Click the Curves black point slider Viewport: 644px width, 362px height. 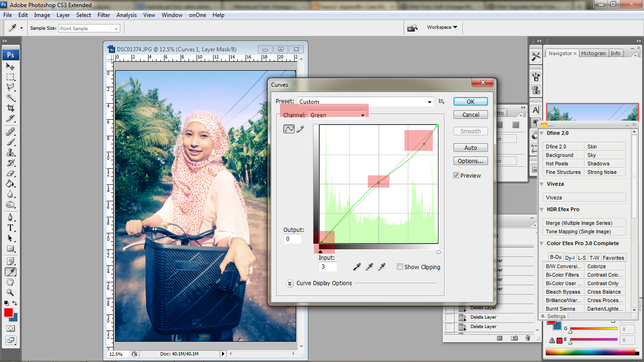(x=321, y=252)
